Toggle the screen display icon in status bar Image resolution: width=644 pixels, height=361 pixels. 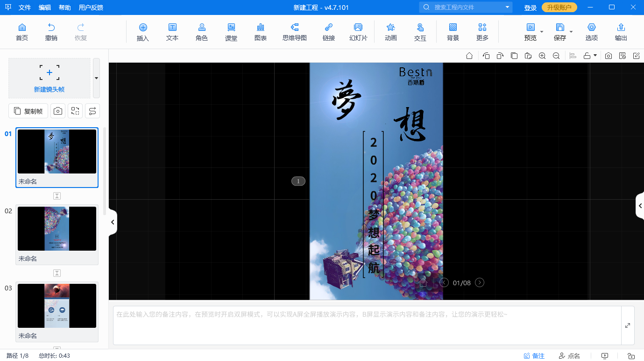tap(605, 356)
